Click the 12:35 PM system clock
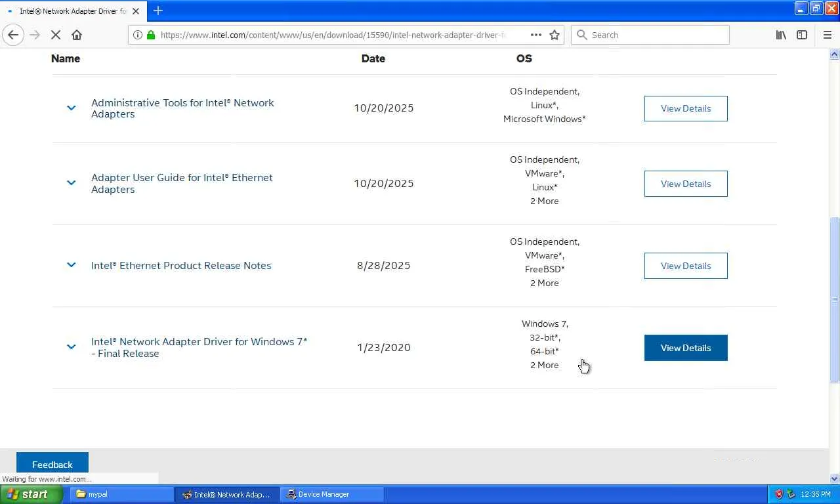This screenshot has height=504, width=840. point(816,494)
